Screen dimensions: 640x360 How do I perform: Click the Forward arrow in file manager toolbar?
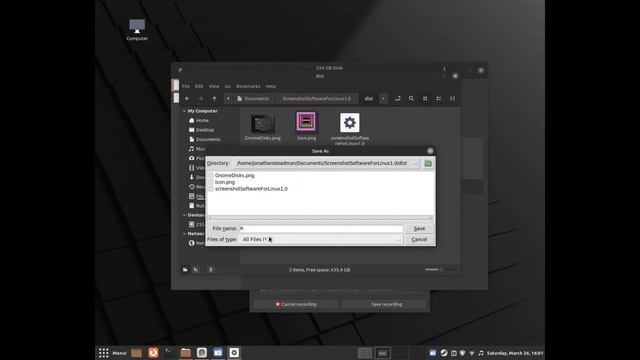[200, 98]
